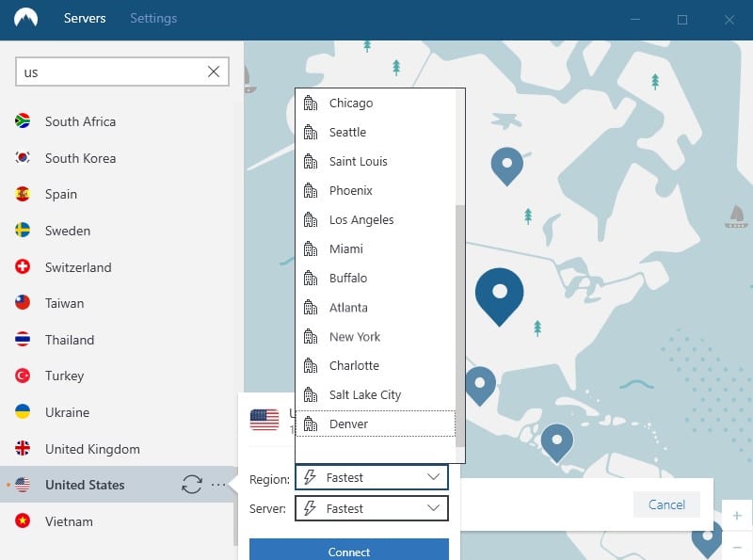
Task: Click the NordVPN mountain logo
Action: click(26, 18)
